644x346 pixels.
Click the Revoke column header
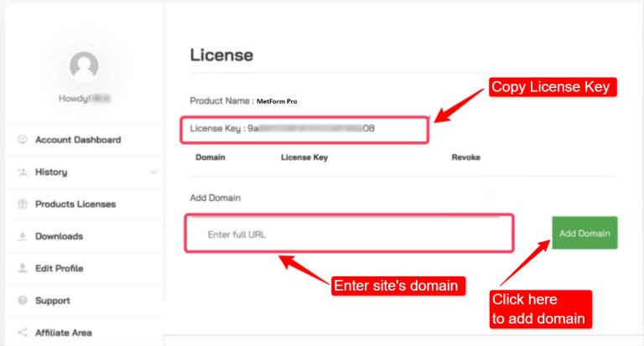tap(465, 157)
